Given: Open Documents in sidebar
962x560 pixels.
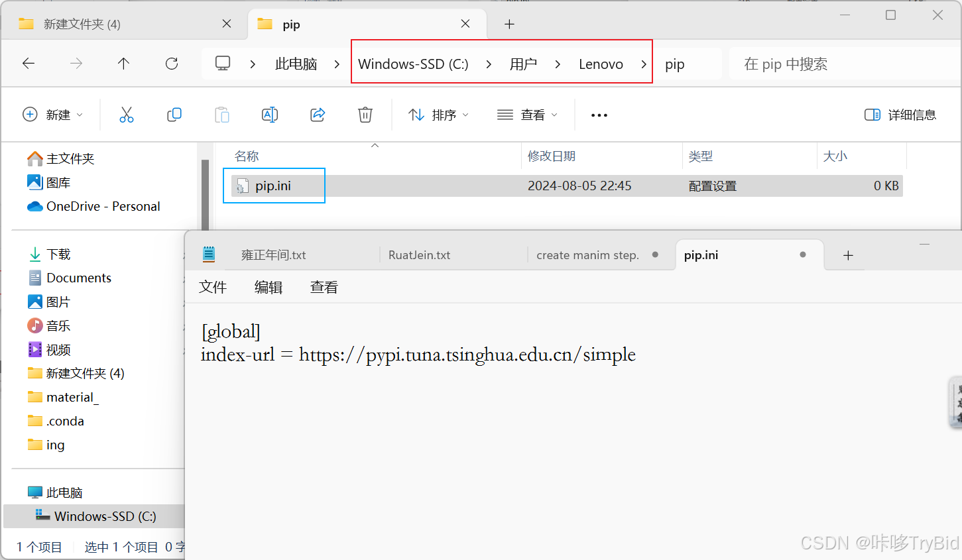Looking at the screenshot, I should (70, 278).
